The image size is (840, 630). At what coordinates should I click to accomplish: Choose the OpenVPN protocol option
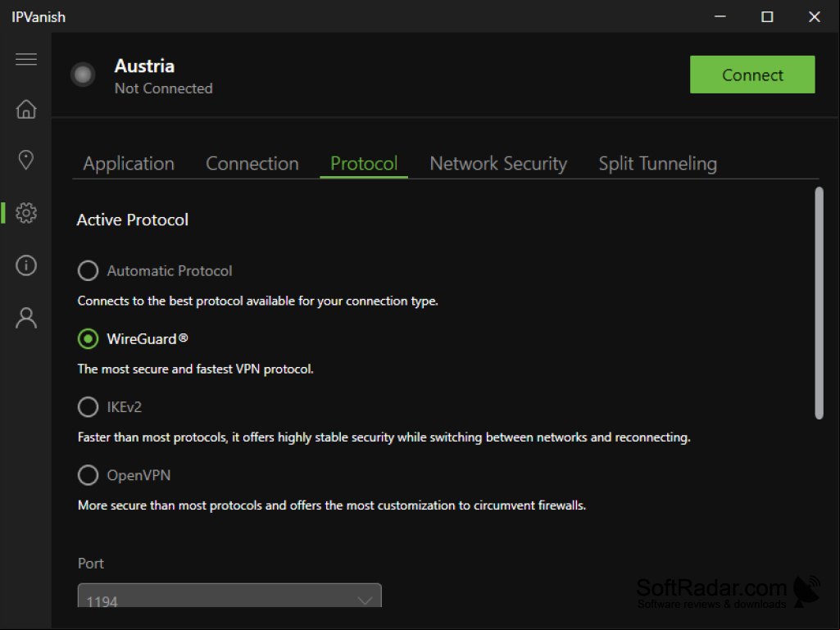pyautogui.click(x=88, y=475)
